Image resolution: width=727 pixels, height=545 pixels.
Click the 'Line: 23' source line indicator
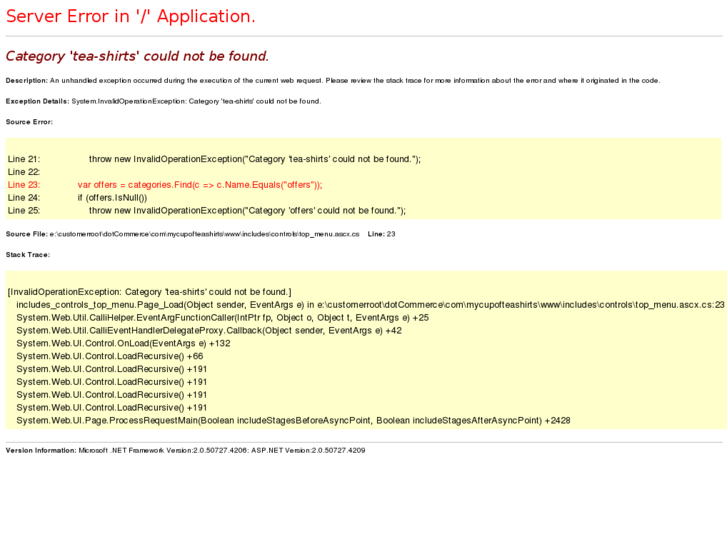tap(382, 234)
